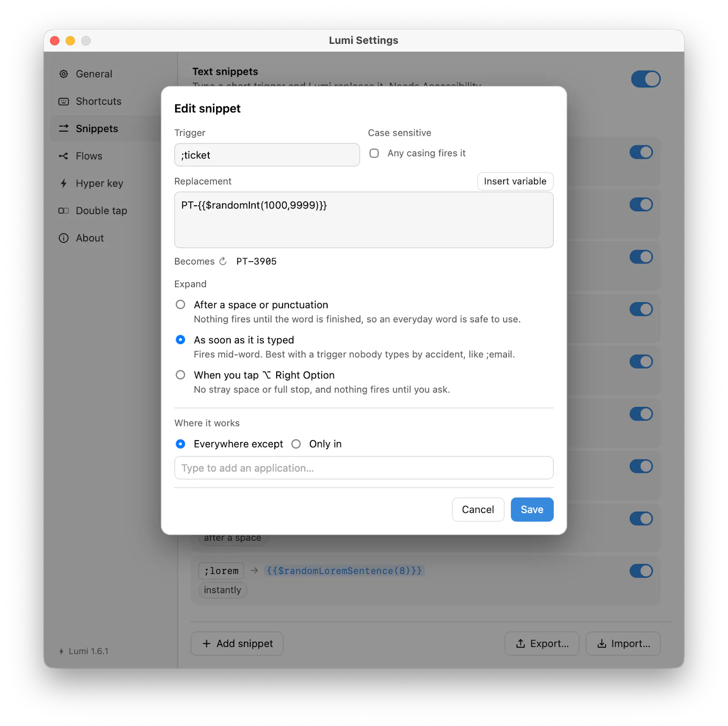
Task: Click the Shortcuts keyboard icon
Action: tap(64, 101)
